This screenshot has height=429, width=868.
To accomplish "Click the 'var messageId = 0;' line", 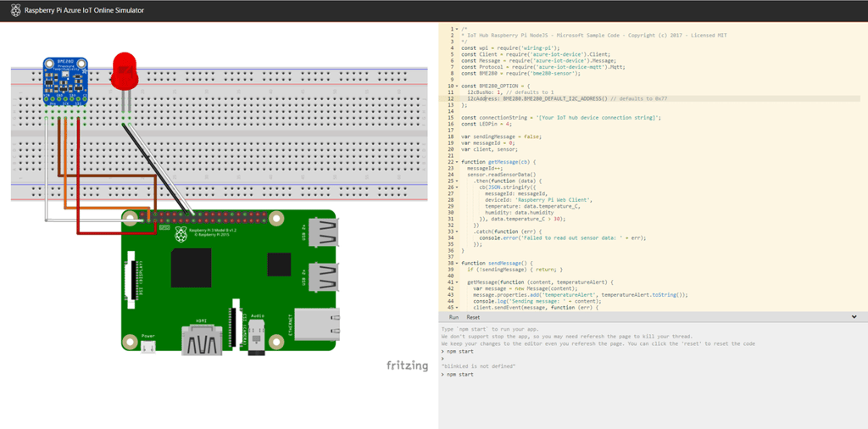I will (x=488, y=142).
